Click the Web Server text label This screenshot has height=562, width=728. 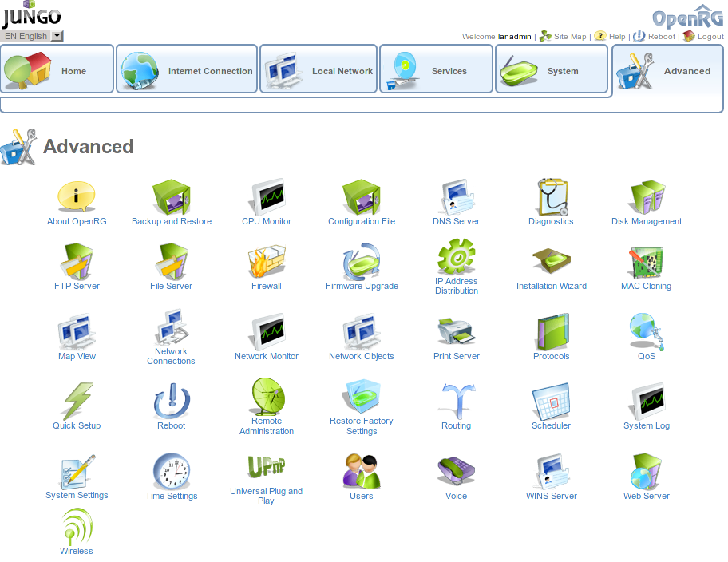point(647,496)
